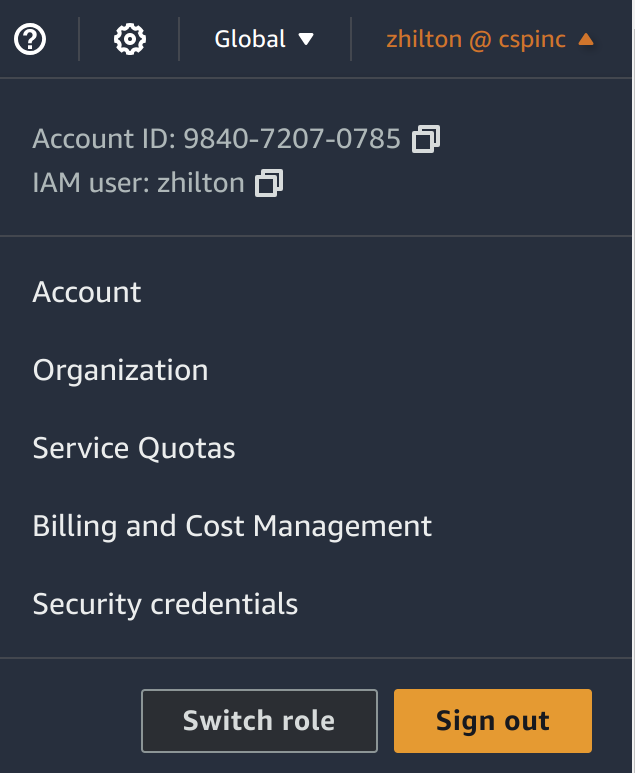
Task: Open Billing and Cost Management
Action: click(x=232, y=526)
